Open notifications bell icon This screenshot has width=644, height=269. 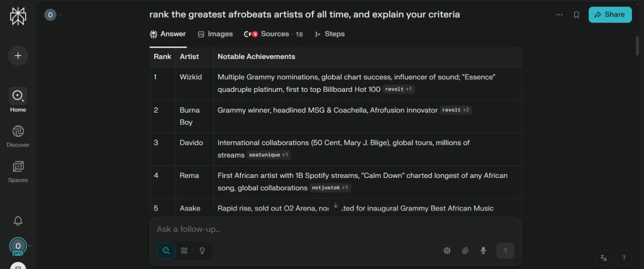tap(18, 221)
